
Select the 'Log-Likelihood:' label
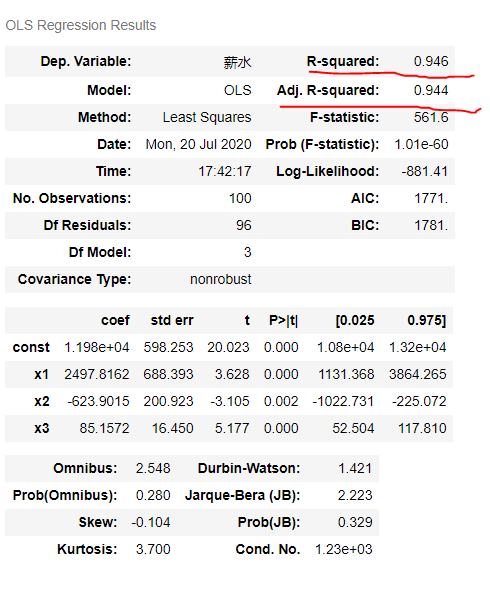[328, 171]
